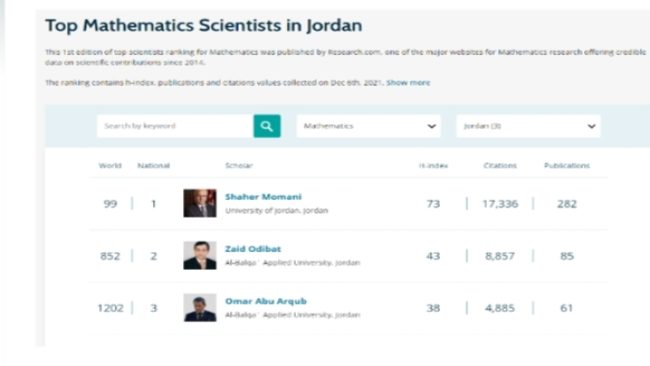Click the H-index column header
The width and height of the screenshot is (650, 366).
tap(433, 165)
